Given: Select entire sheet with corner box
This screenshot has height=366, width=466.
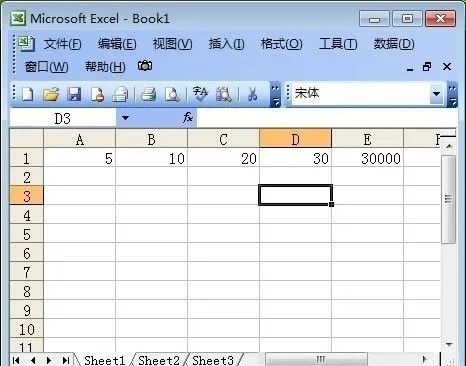Looking at the screenshot, I should pos(27,139).
